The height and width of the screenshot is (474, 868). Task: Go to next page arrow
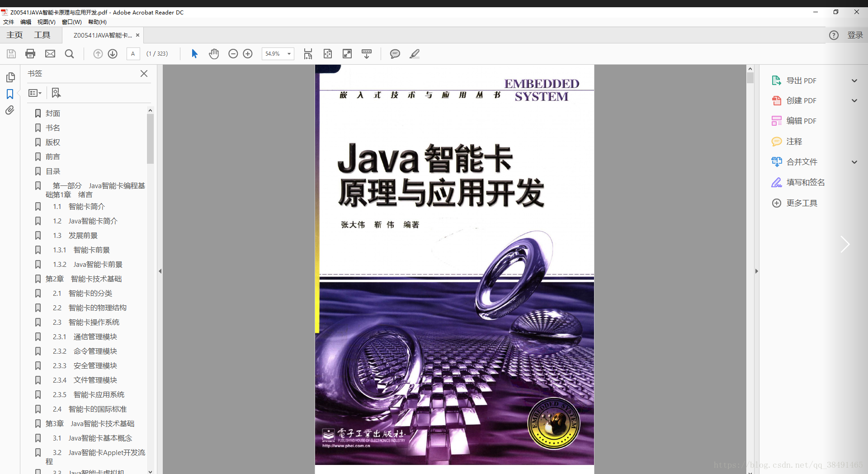pyautogui.click(x=113, y=54)
